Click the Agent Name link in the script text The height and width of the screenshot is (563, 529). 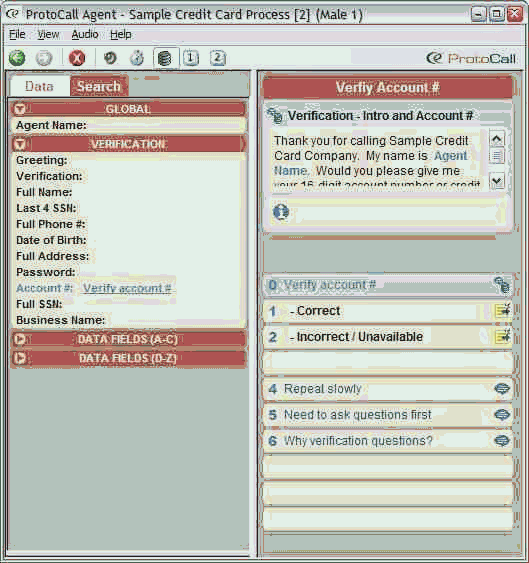coord(451,156)
